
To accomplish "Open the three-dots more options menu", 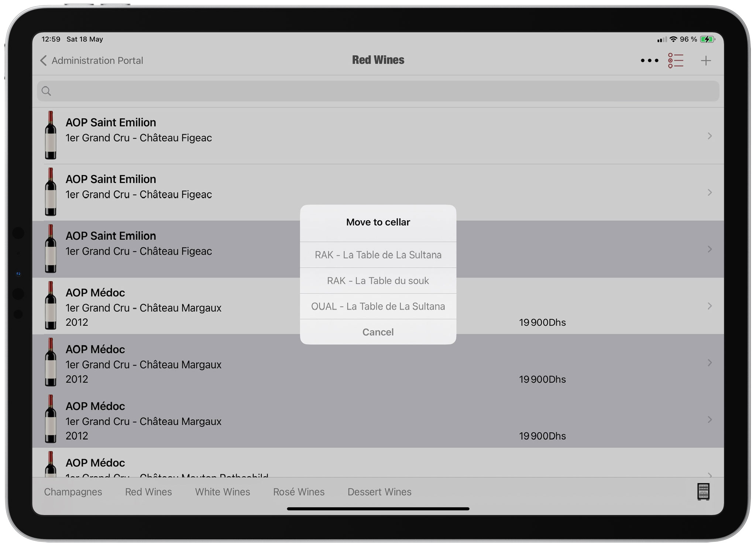I will [649, 60].
